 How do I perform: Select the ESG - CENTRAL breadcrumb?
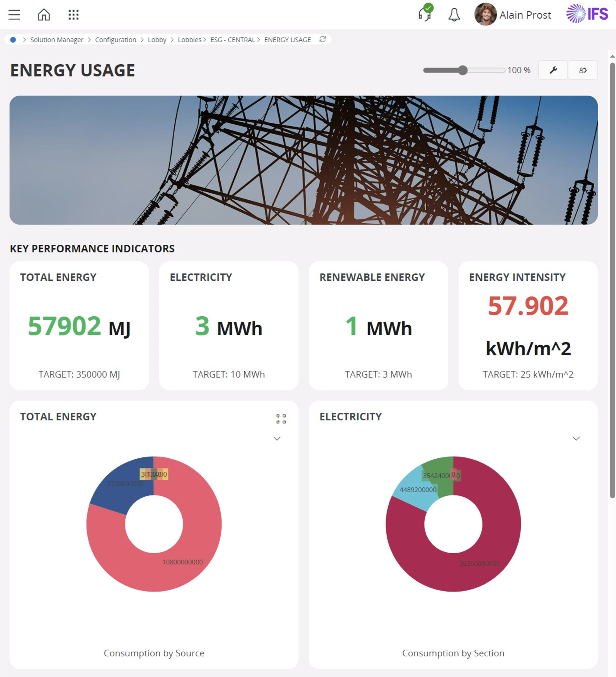(233, 40)
